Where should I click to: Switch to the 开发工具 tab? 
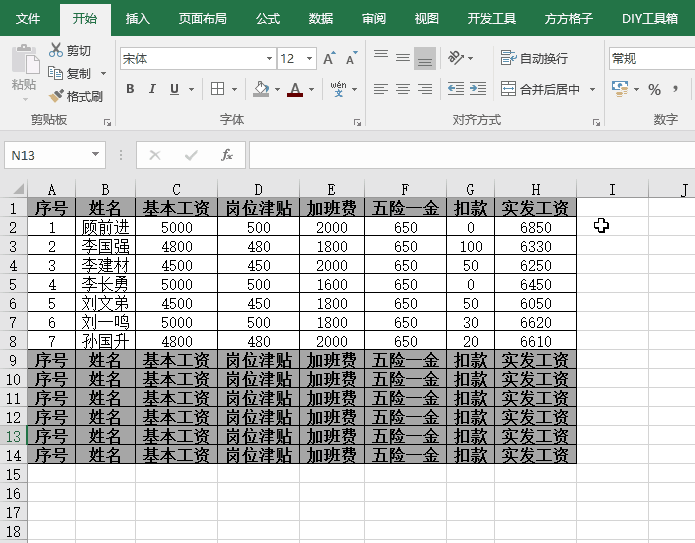click(x=492, y=19)
